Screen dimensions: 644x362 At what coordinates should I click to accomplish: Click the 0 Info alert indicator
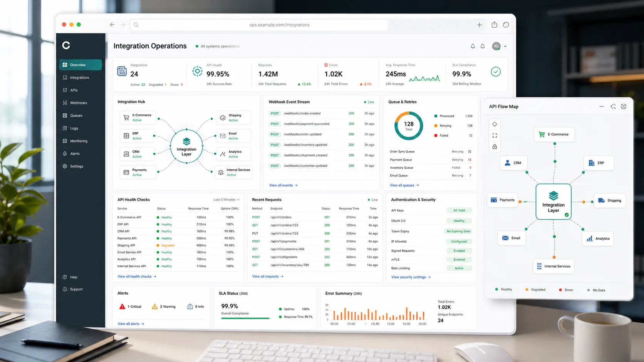pyautogui.click(x=196, y=307)
